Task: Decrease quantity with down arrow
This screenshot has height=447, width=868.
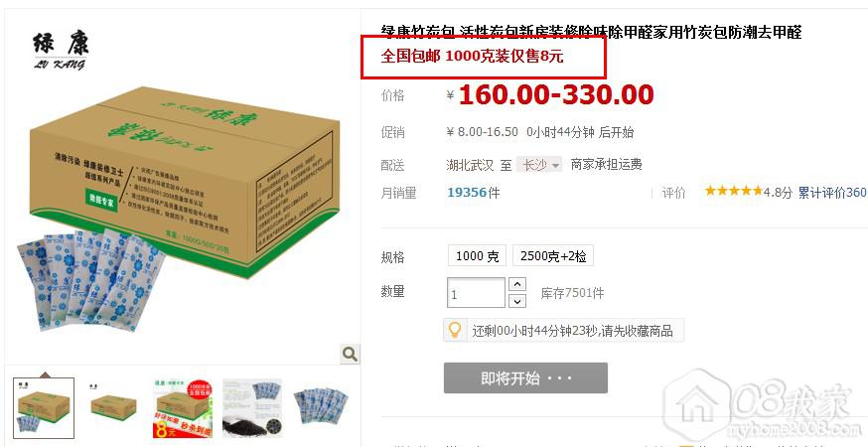Action: pos(516,301)
